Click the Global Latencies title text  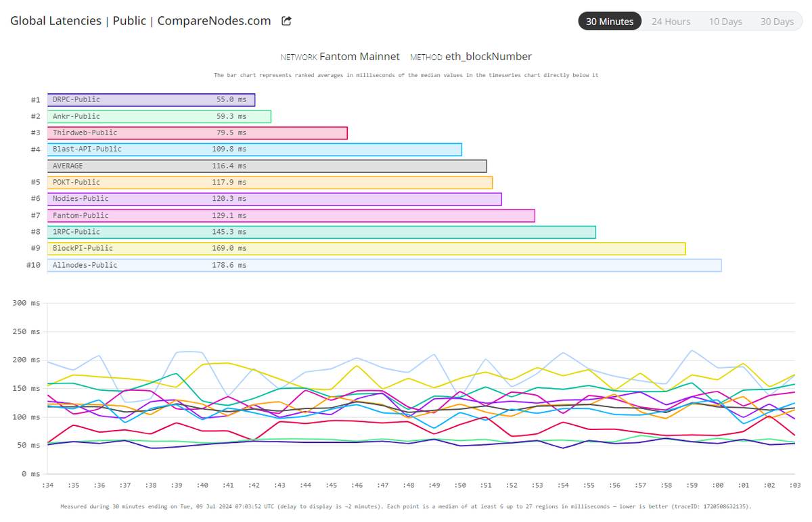(x=55, y=21)
